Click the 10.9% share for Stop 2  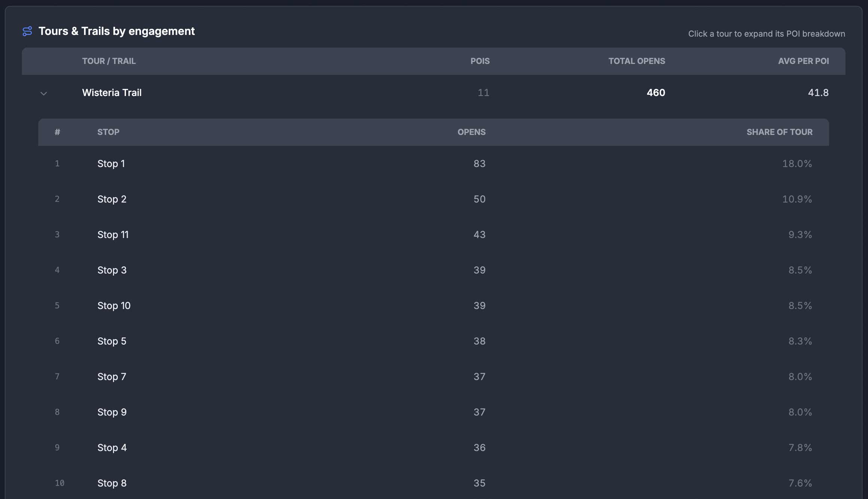[x=797, y=199]
